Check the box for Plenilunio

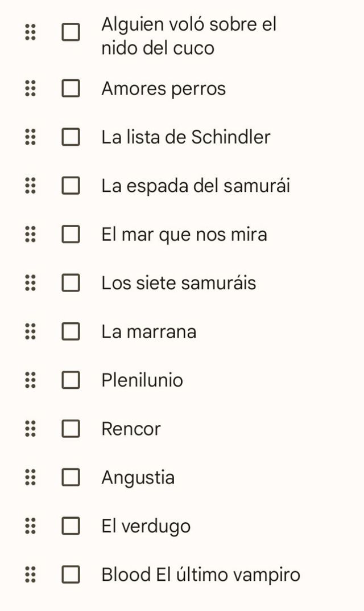[x=70, y=380]
